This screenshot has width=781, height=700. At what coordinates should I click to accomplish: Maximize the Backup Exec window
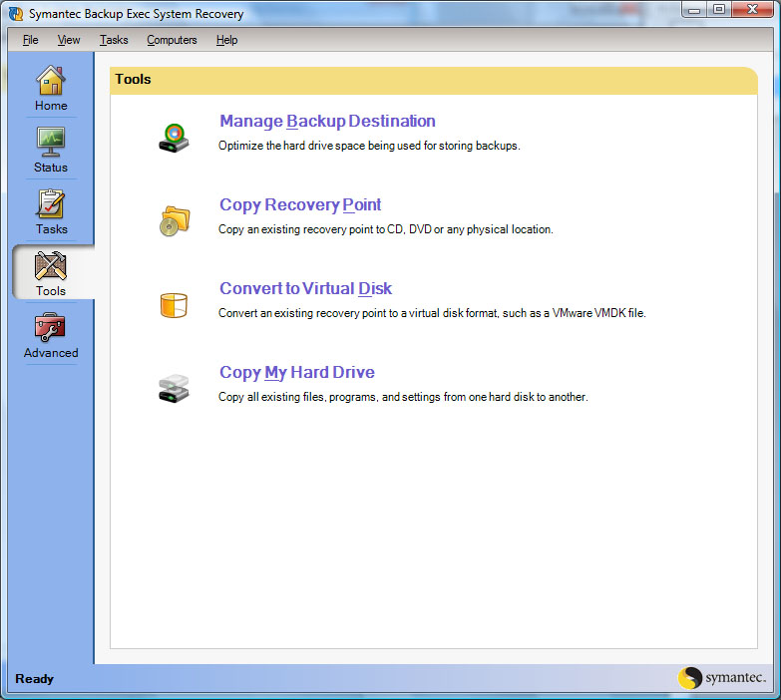point(719,9)
